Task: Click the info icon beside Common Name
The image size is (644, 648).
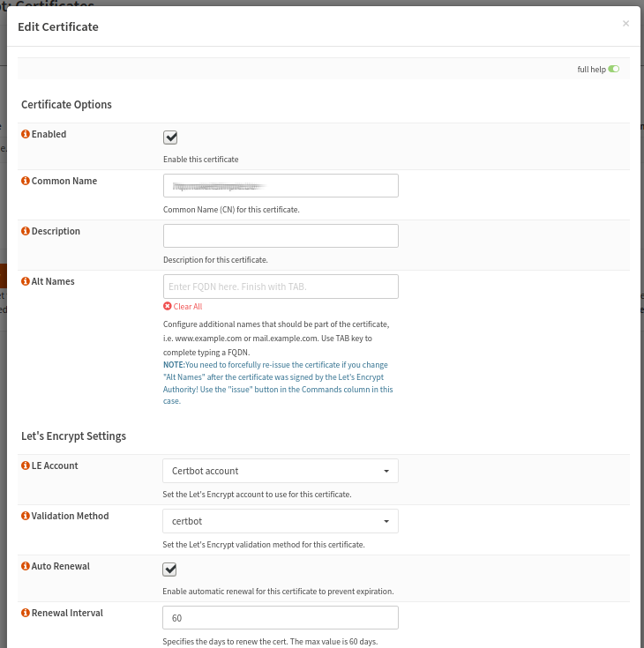Action: click(x=26, y=181)
